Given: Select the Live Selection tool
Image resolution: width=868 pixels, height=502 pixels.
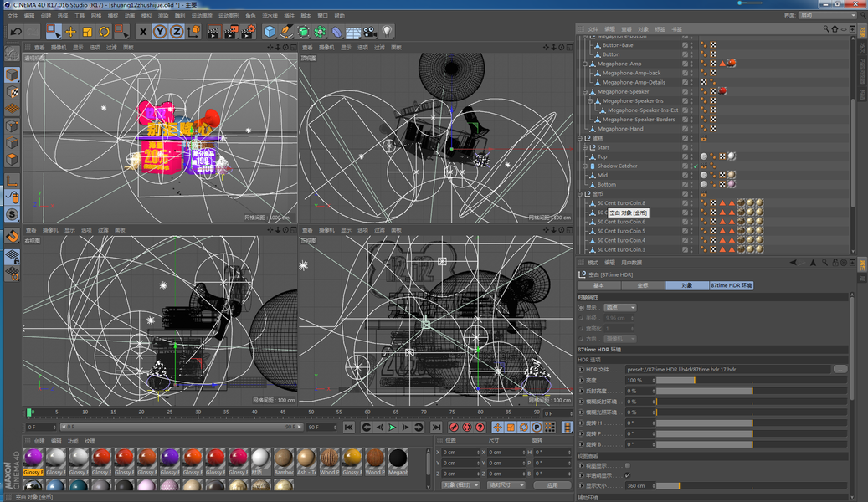Looking at the screenshot, I should coord(53,32).
